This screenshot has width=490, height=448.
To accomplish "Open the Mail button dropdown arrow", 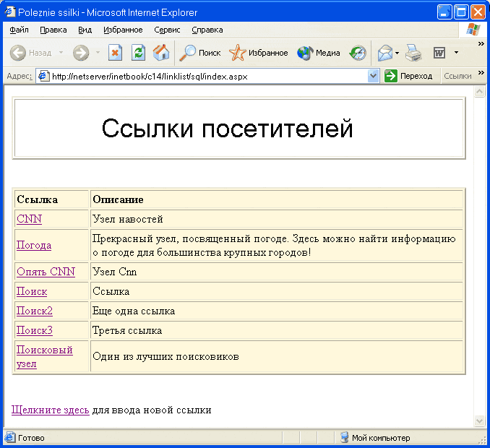I will 397,53.
